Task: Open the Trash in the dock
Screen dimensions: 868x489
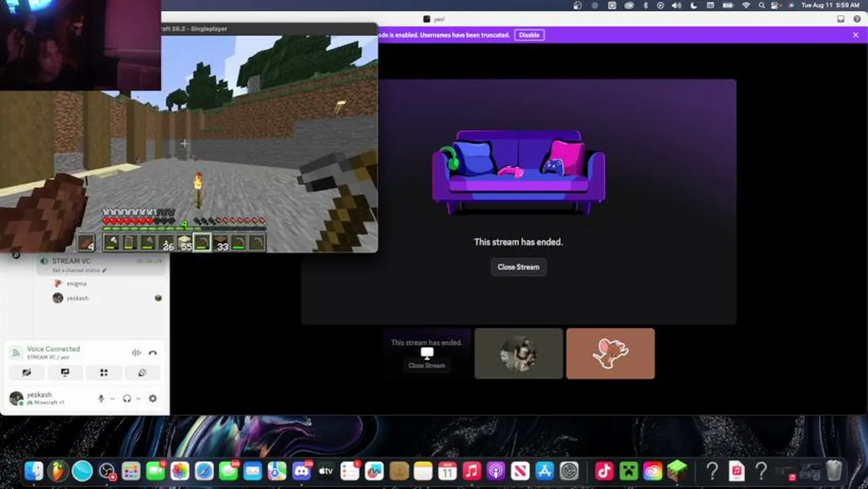Action: coord(834,471)
